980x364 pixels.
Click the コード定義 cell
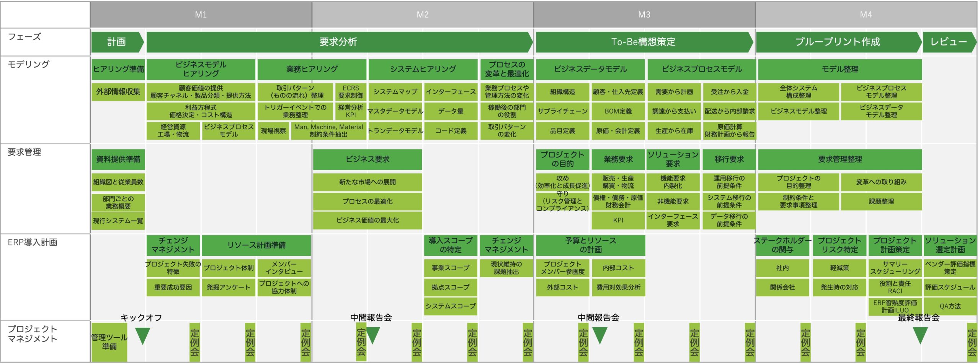451,131
